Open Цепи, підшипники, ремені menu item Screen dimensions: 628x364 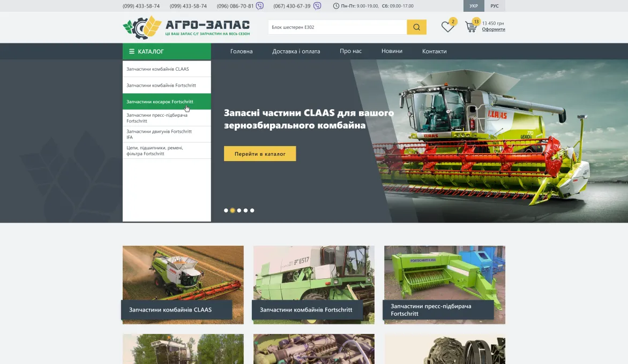(167, 151)
